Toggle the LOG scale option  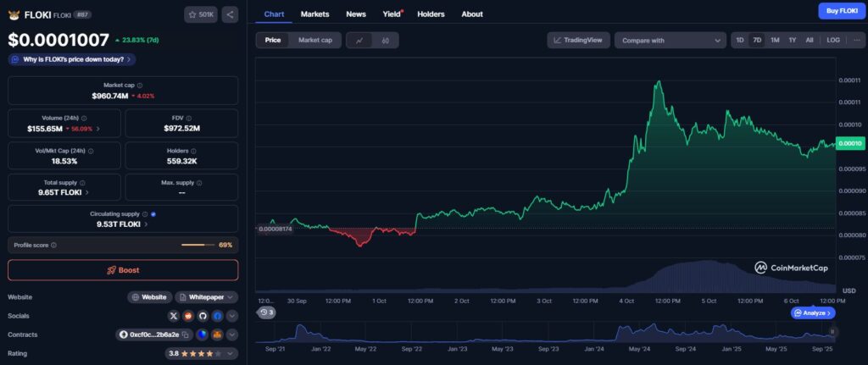tap(833, 40)
